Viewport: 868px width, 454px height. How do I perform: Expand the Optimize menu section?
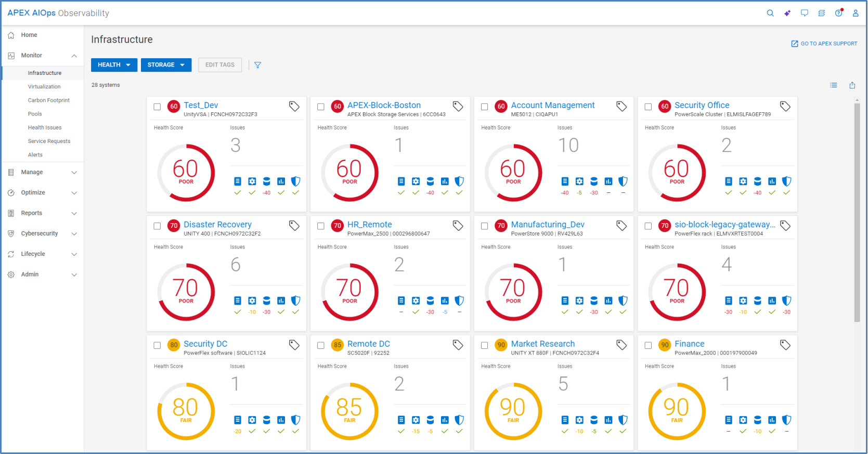tap(74, 193)
